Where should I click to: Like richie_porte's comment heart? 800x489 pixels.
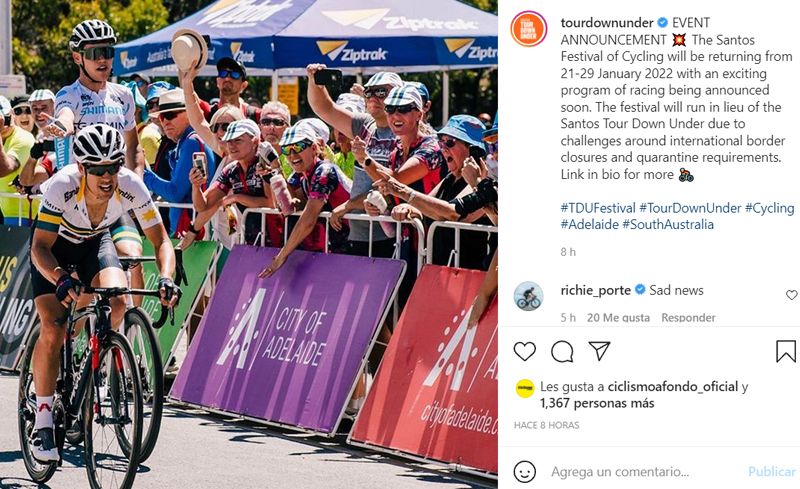click(x=791, y=295)
